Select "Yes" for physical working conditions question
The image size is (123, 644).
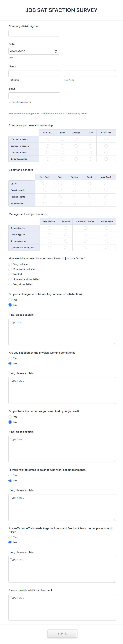(10, 358)
